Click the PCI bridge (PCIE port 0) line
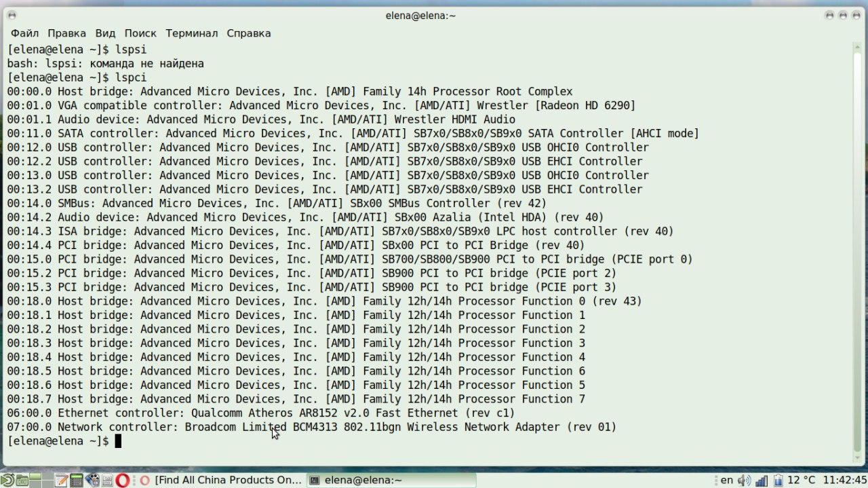Image resolution: width=868 pixels, height=488 pixels. [350, 259]
